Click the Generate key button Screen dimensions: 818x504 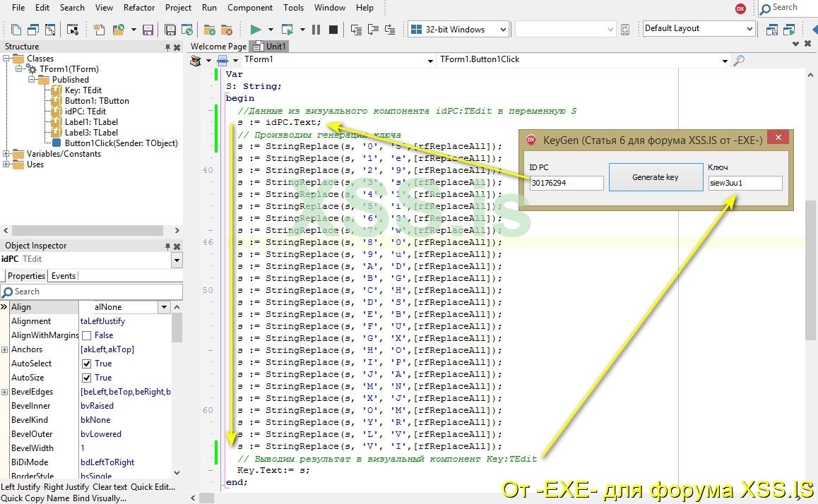coord(655,177)
